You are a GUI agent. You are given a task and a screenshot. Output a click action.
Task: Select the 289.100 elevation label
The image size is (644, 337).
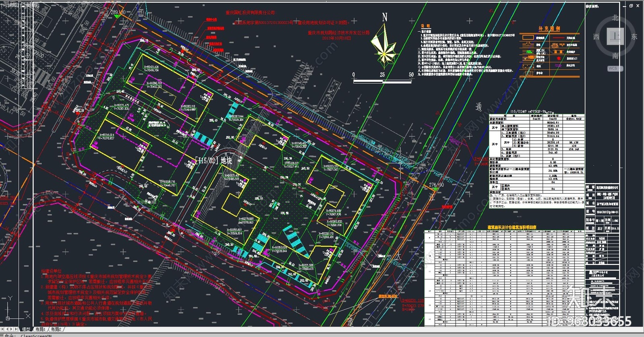118,12
